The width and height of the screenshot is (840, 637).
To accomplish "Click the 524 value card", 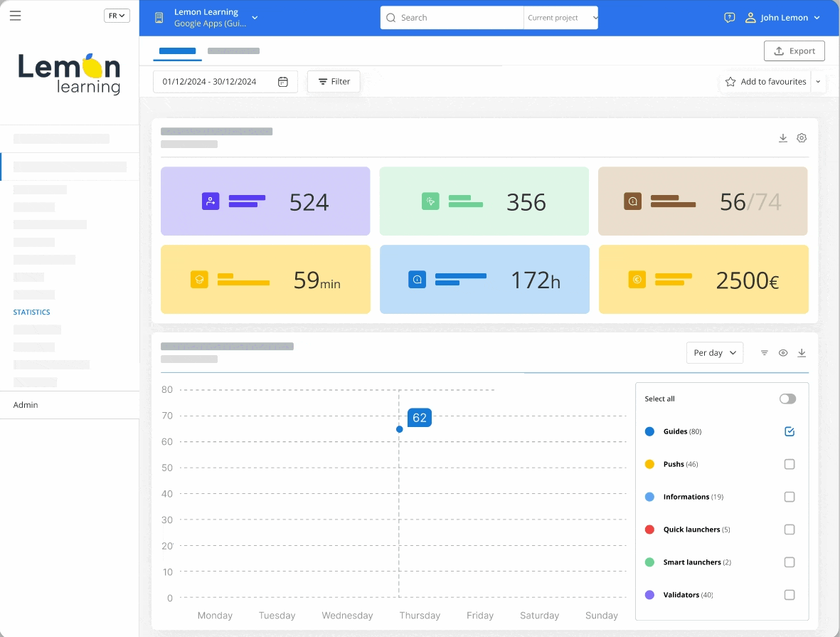I will pos(265,201).
